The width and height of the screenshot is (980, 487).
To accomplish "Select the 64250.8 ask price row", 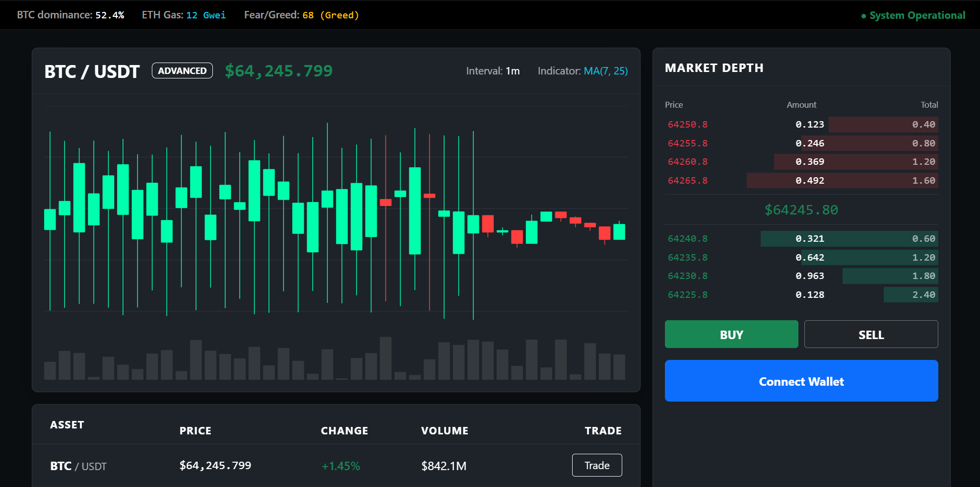I will [x=801, y=125].
